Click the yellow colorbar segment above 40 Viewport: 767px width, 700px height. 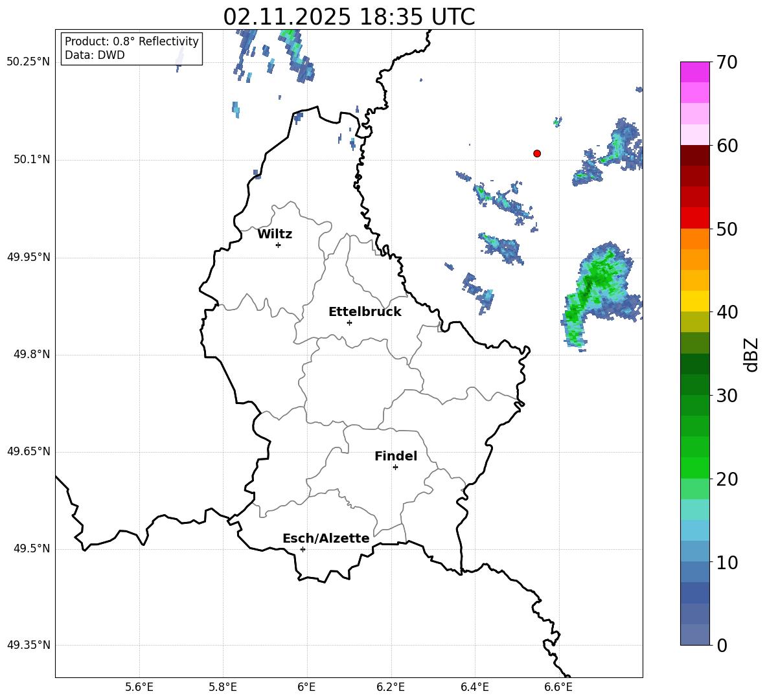695,301
